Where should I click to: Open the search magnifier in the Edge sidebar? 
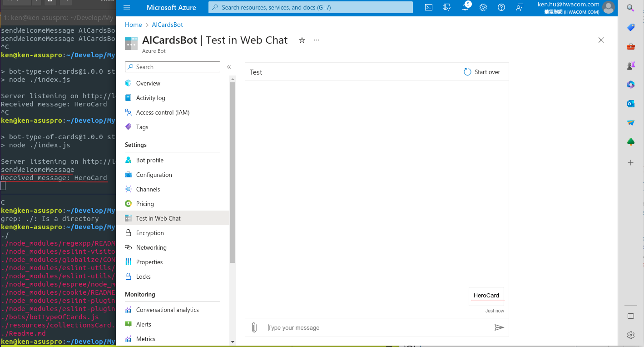630,8
